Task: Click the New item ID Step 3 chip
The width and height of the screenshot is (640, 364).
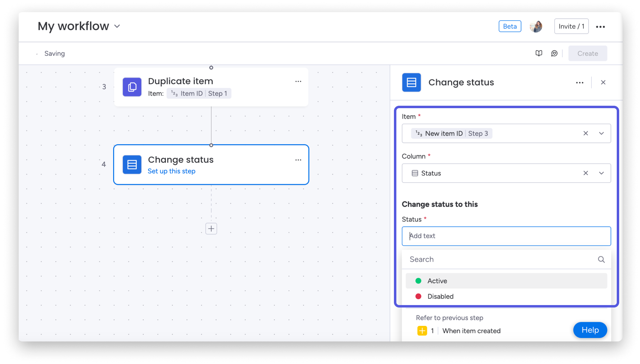Action: click(452, 133)
